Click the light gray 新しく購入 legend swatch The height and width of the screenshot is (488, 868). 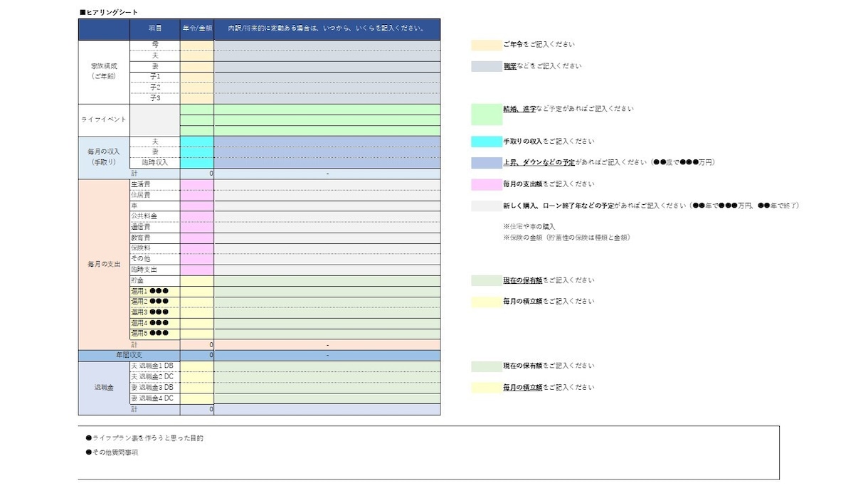pyautogui.click(x=487, y=206)
